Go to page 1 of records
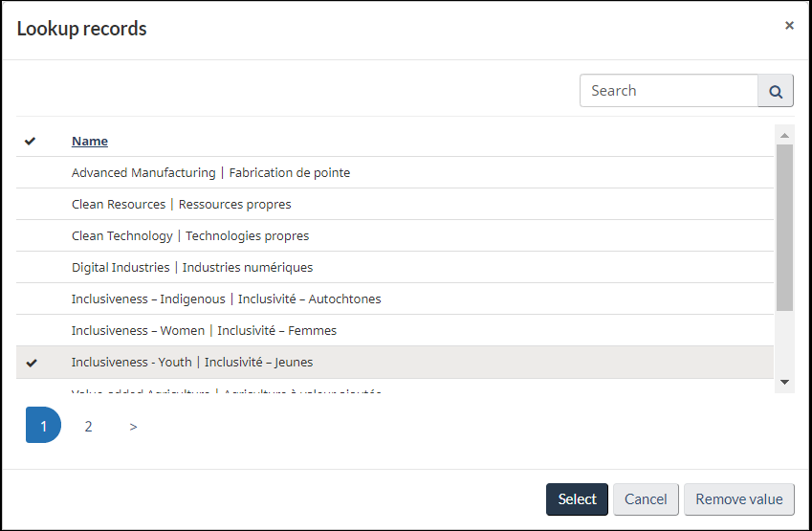 pyautogui.click(x=43, y=426)
